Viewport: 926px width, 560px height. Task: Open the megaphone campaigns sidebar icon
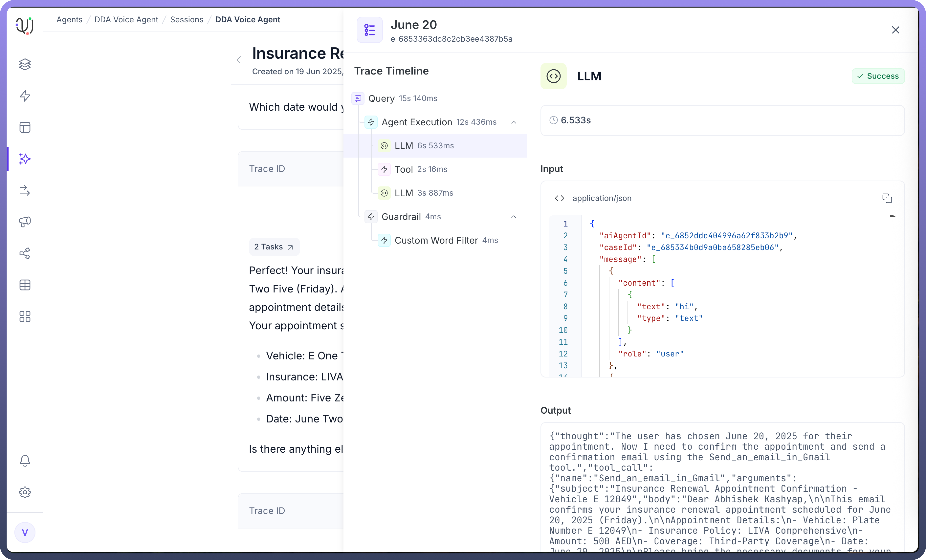[25, 222]
